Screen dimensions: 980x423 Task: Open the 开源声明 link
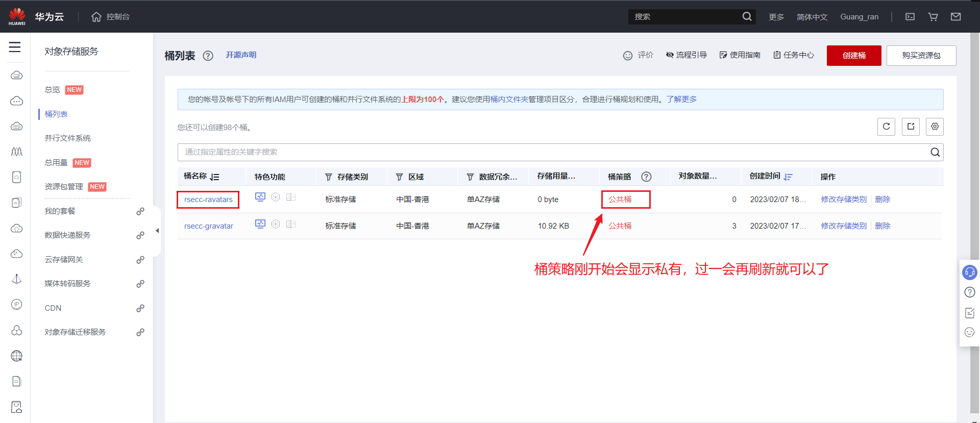tap(241, 55)
